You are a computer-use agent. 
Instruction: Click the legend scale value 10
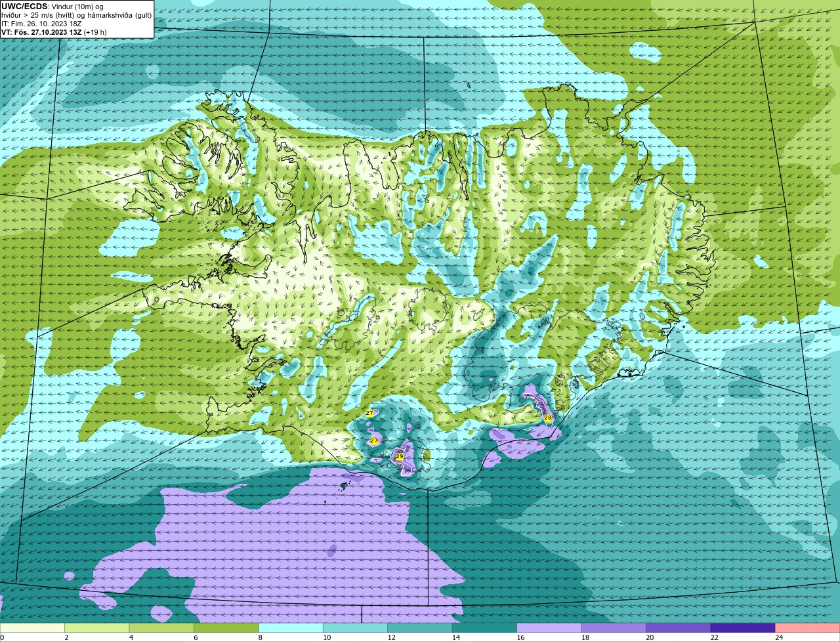pos(327,637)
